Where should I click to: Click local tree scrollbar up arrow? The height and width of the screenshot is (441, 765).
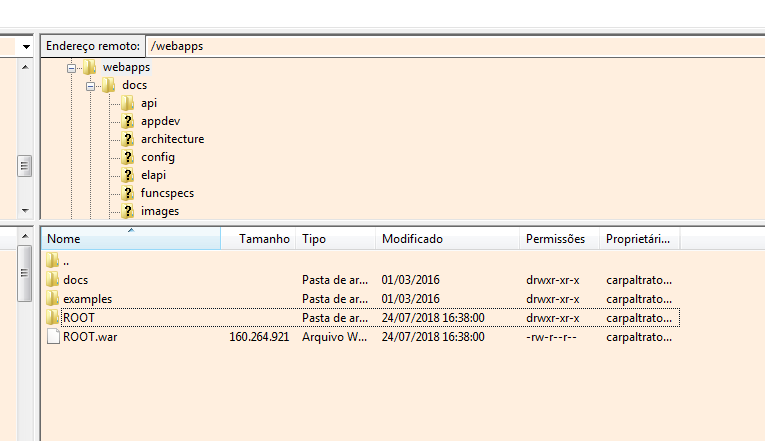(x=25, y=67)
